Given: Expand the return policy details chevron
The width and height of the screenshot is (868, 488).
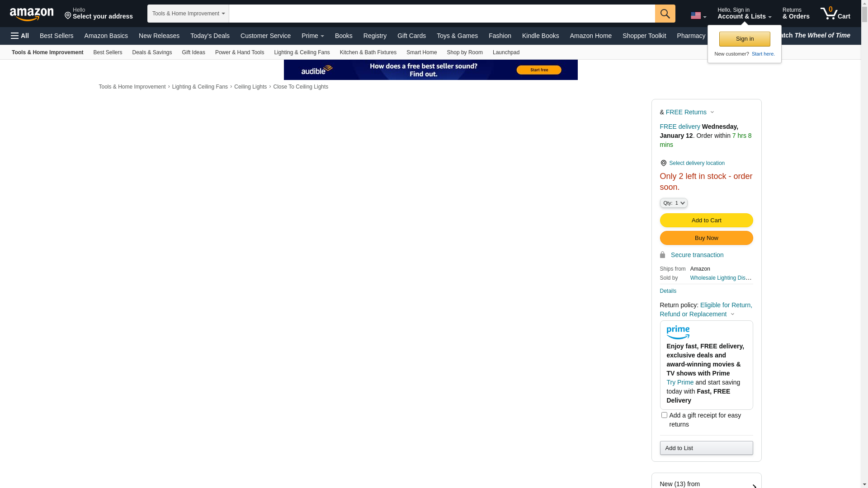Looking at the screenshot, I should pyautogui.click(x=732, y=314).
